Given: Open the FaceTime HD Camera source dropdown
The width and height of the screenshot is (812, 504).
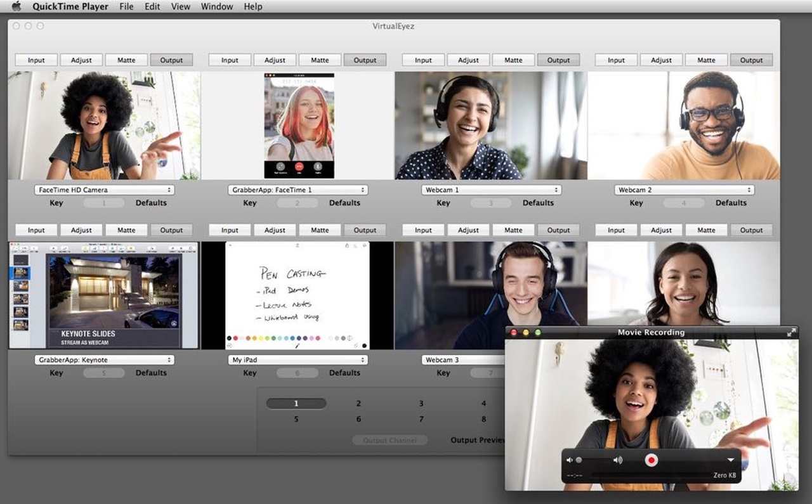Looking at the screenshot, I should (104, 190).
